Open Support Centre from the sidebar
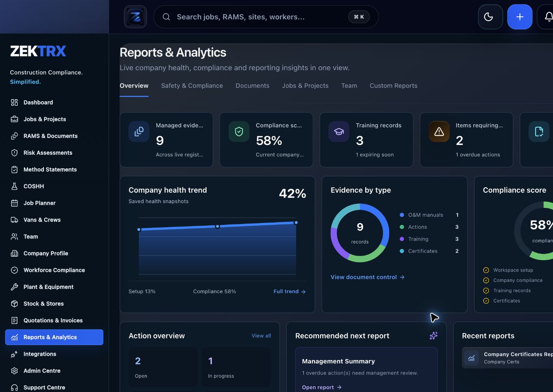This screenshot has height=392, width=553. [x=54, y=387]
